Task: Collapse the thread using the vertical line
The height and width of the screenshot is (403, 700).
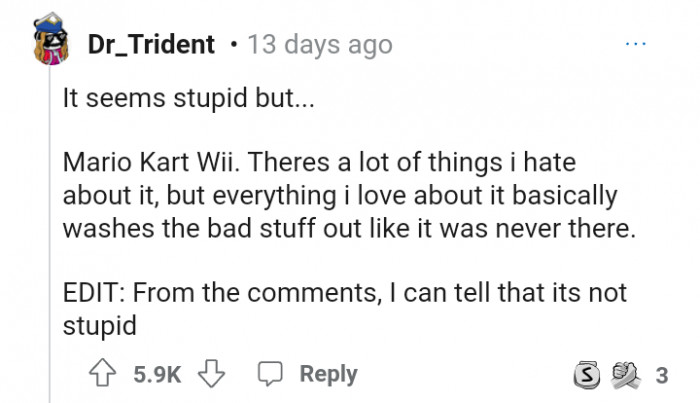Action: click(50, 234)
